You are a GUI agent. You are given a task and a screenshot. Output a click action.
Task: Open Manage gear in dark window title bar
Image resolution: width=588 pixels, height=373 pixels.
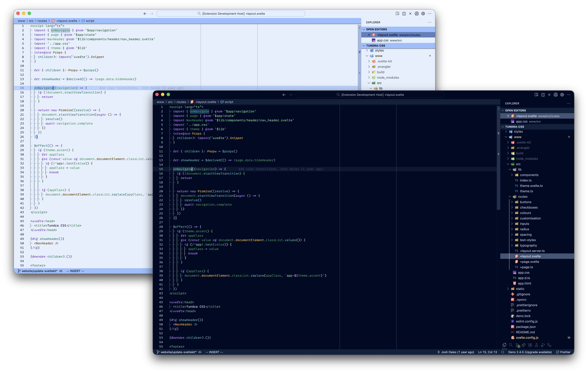[562, 95]
